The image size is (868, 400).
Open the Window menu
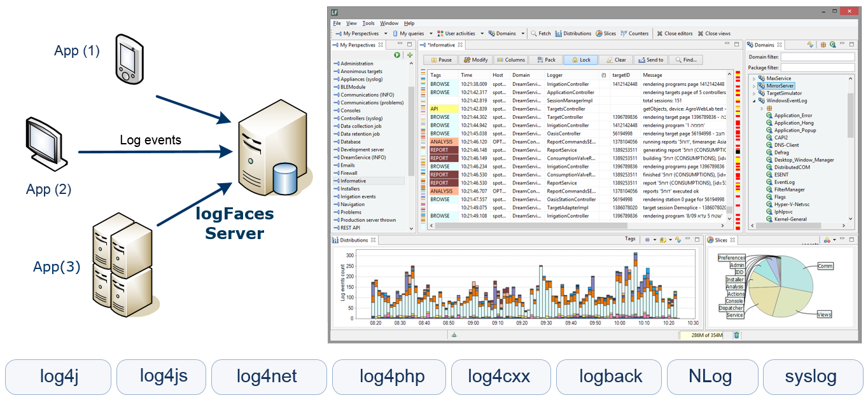click(x=389, y=24)
